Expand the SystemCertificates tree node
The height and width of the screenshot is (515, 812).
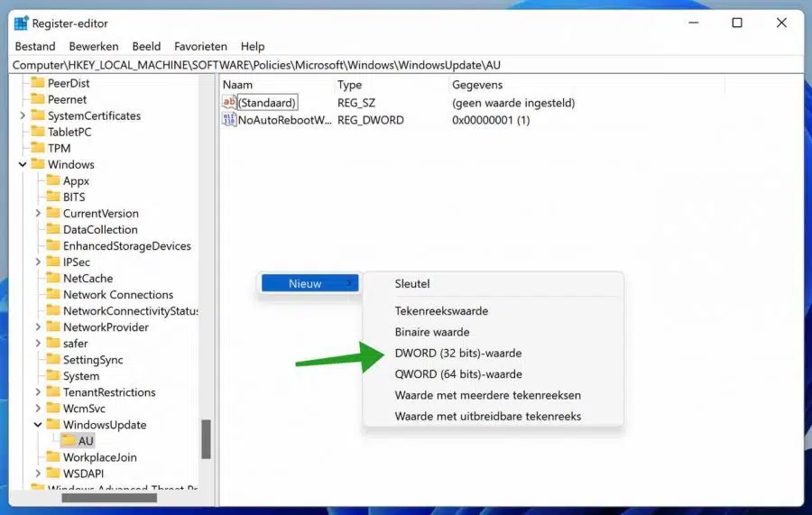pyautogui.click(x=23, y=115)
